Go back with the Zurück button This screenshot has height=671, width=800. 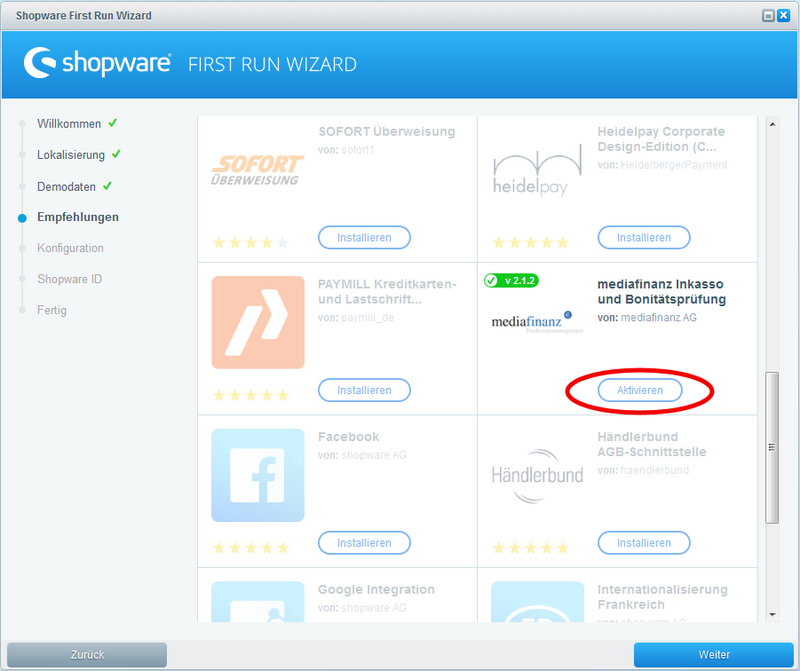87,655
